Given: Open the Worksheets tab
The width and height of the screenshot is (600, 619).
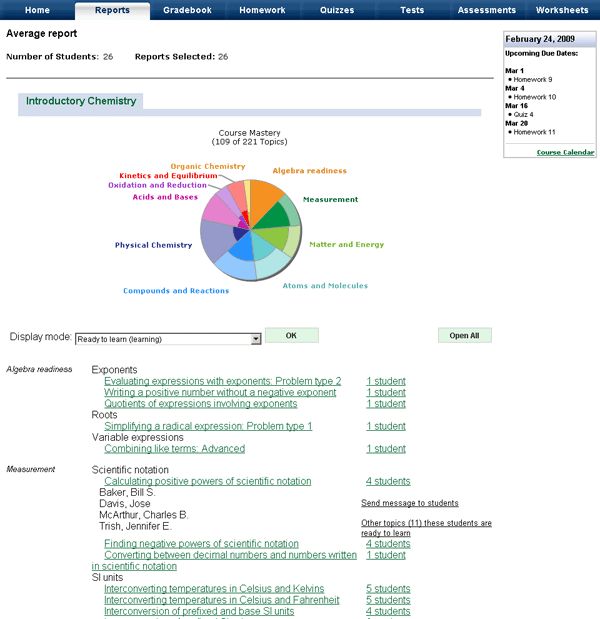Looking at the screenshot, I should click(561, 10).
